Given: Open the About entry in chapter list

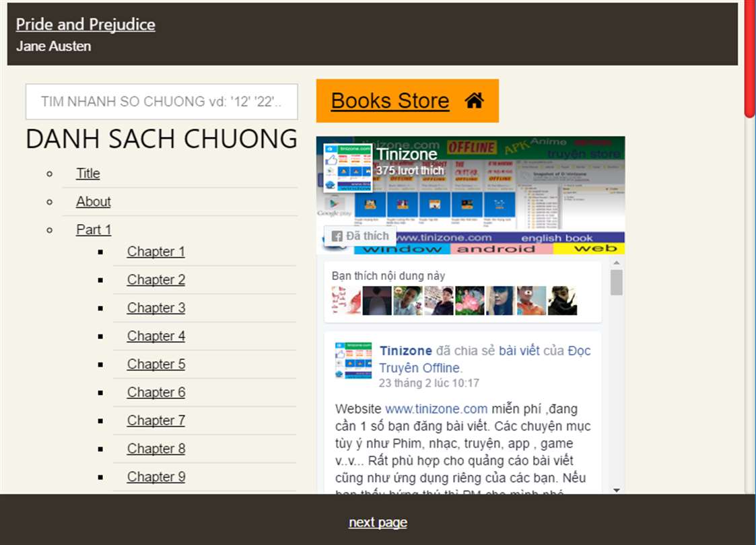Looking at the screenshot, I should pyautogui.click(x=93, y=201).
